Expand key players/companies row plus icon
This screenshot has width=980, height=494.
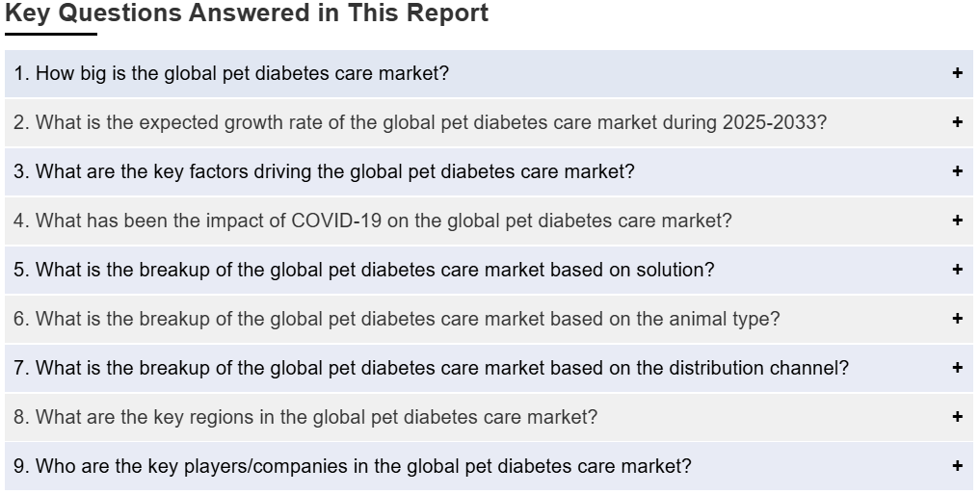957,465
